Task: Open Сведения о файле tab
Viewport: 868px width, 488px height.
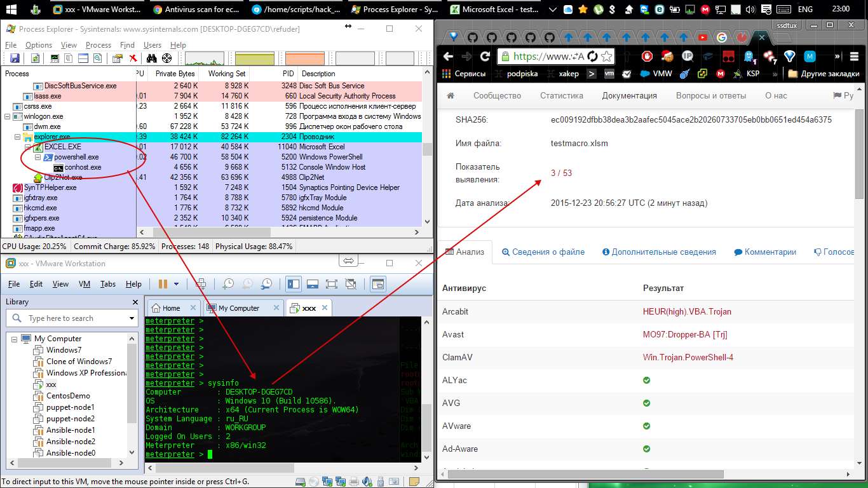Action: (x=543, y=252)
